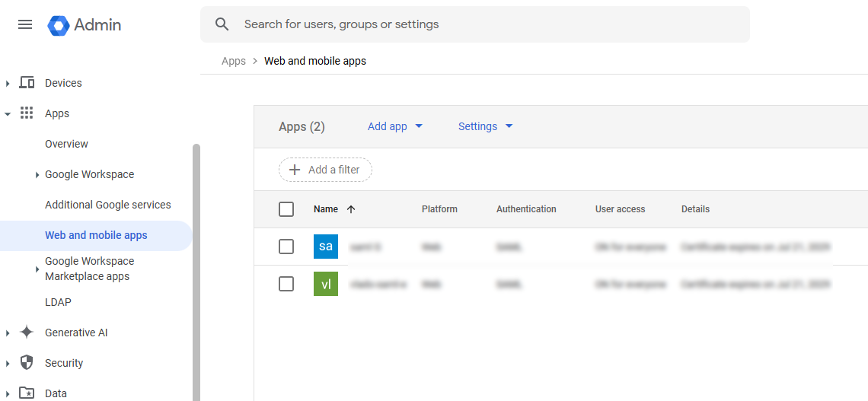This screenshot has height=401, width=868.
Task: Expand the Generative AI section arrow
Action: point(8,333)
